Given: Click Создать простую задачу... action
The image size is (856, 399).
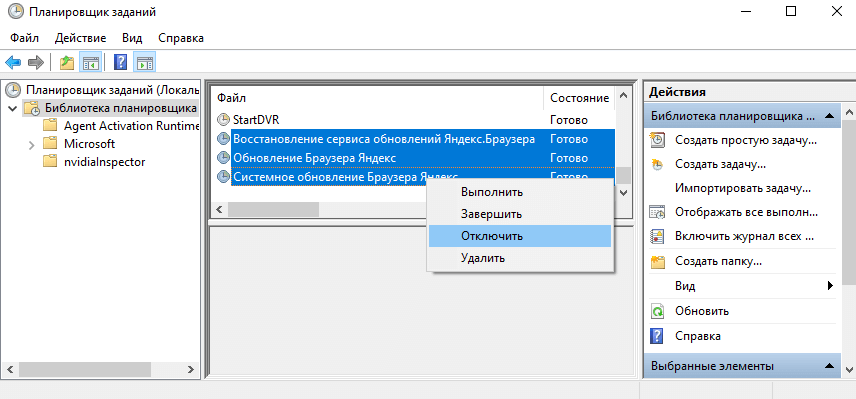Looking at the screenshot, I should tap(746, 140).
